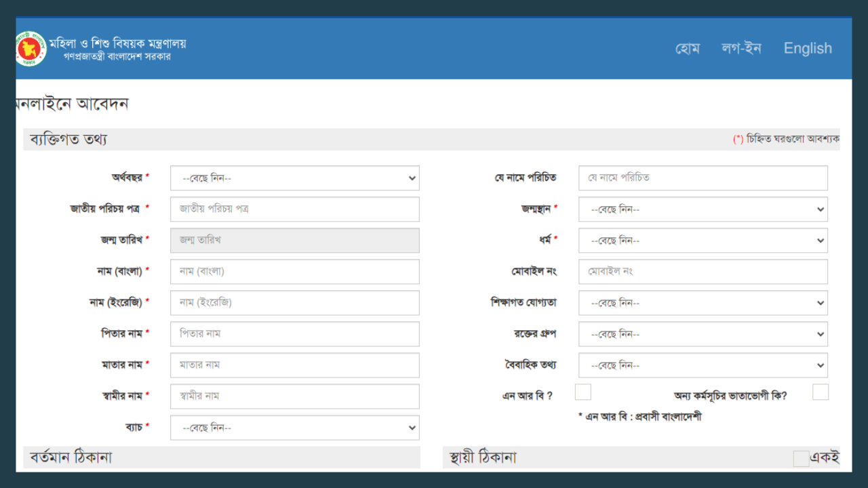Open the ব্যাচ dropdown
The height and width of the screenshot is (488, 868).
[294, 428]
